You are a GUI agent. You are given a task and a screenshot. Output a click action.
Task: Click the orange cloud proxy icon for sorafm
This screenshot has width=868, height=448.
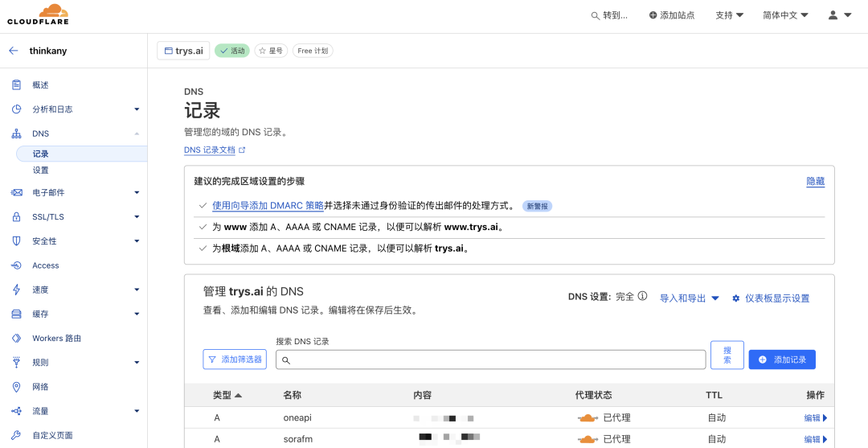click(588, 439)
